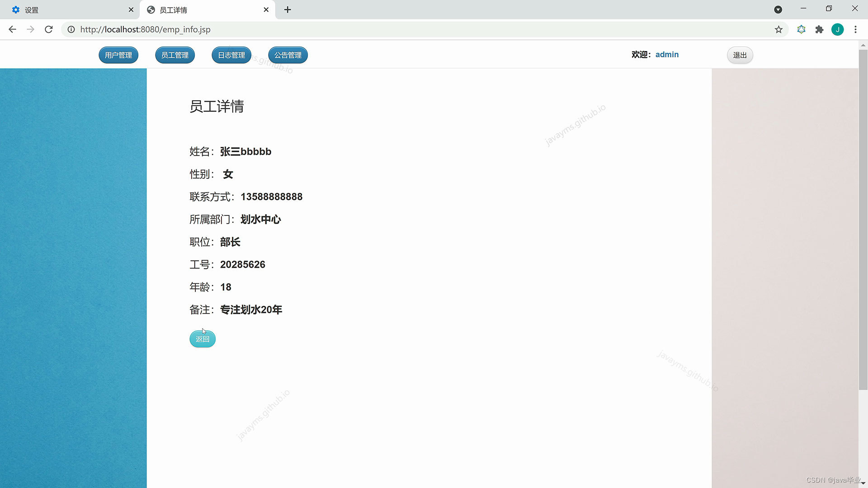Click the position value 部长
Viewport: 868px width, 488px height.
click(230, 242)
